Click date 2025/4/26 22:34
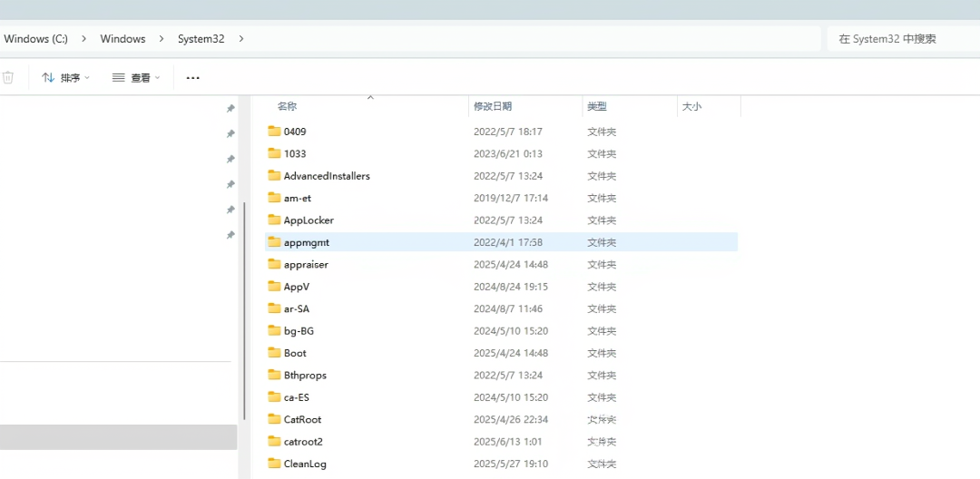980x479 pixels. pos(511,420)
